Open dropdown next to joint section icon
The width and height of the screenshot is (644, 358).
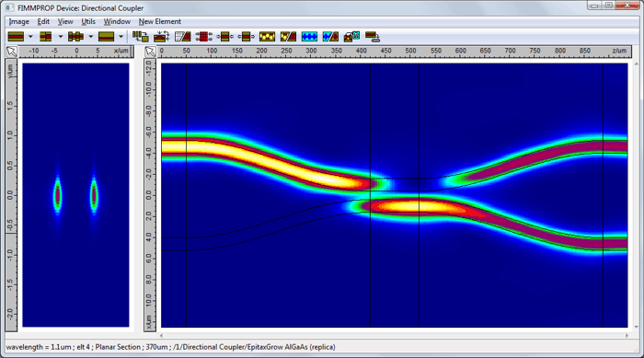pyautogui.click(x=61, y=37)
